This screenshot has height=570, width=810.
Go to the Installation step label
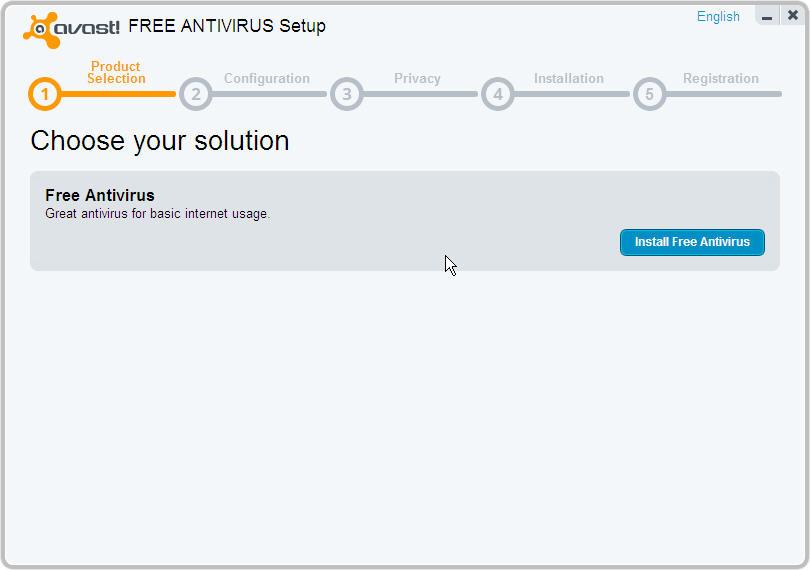click(569, 79)
